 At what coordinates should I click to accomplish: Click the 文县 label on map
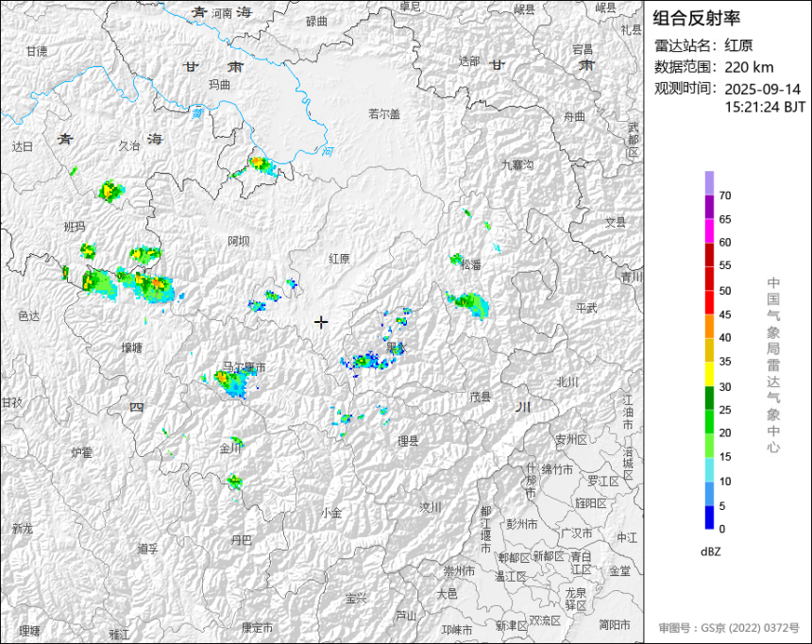616,222
